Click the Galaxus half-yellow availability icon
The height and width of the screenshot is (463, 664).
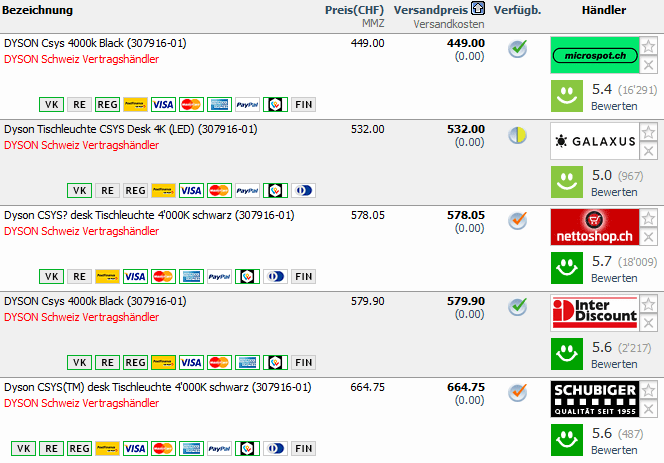pos(517,135)
